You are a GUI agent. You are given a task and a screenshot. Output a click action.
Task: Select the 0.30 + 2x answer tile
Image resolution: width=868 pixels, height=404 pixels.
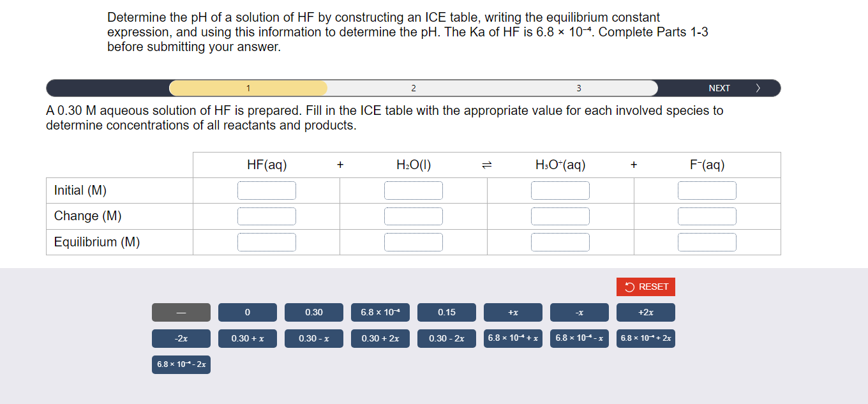click(380, 338)
